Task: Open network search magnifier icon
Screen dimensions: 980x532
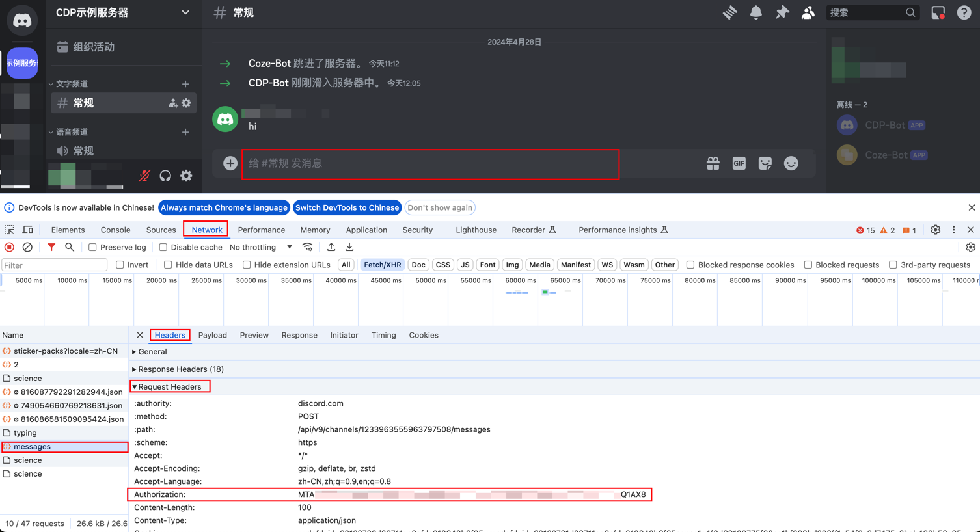Action: 70,247
